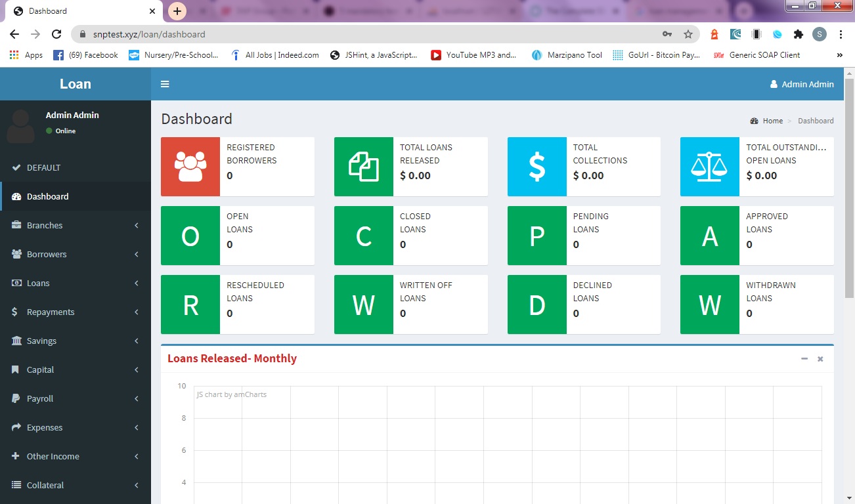This screenshot has width=855, height=504.
Task: Click the Registered Borrowers red people icon
Action: point(190,167)
